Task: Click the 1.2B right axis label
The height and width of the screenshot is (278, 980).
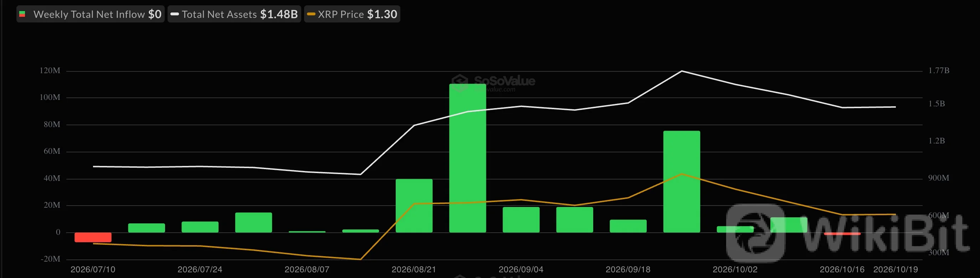Action: point(937,141)
